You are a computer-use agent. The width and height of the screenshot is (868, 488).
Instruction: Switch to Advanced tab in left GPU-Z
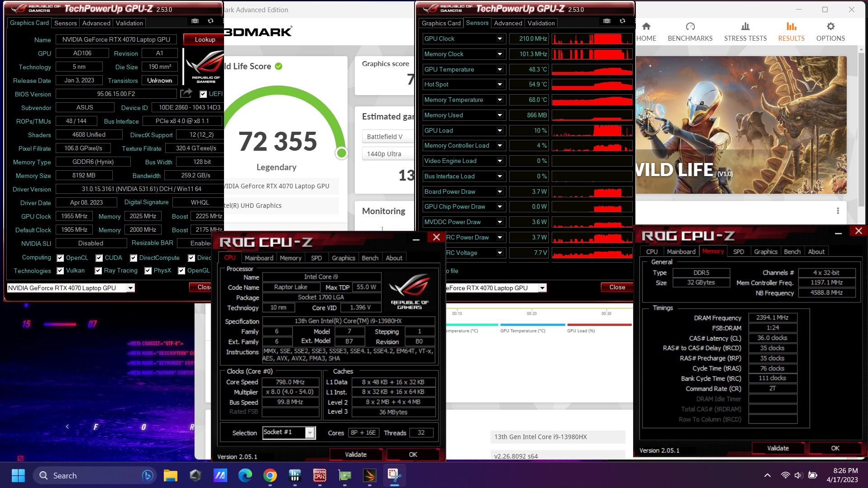pos(96,23)
